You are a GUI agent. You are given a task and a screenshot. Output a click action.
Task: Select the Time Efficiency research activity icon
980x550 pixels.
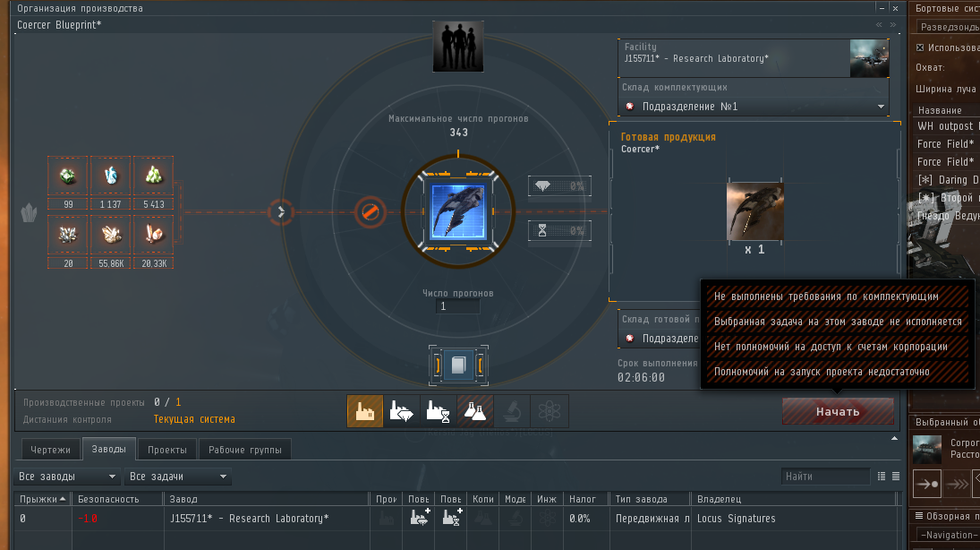pyautogui.click(x=439, y=411)
